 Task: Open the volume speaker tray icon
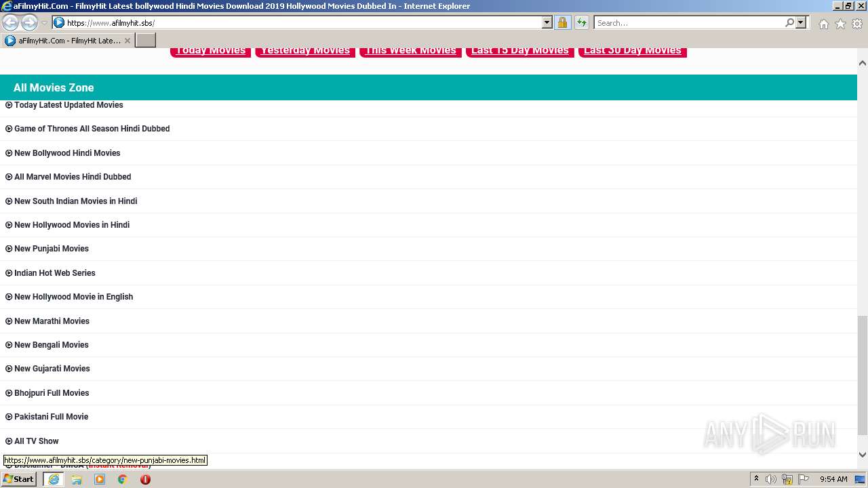click(x=771, y=479)
